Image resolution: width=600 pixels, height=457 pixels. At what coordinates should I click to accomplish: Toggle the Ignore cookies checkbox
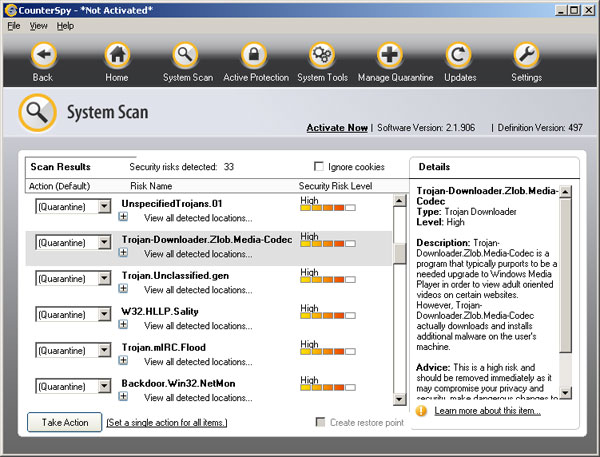click(x=318, y=166)
